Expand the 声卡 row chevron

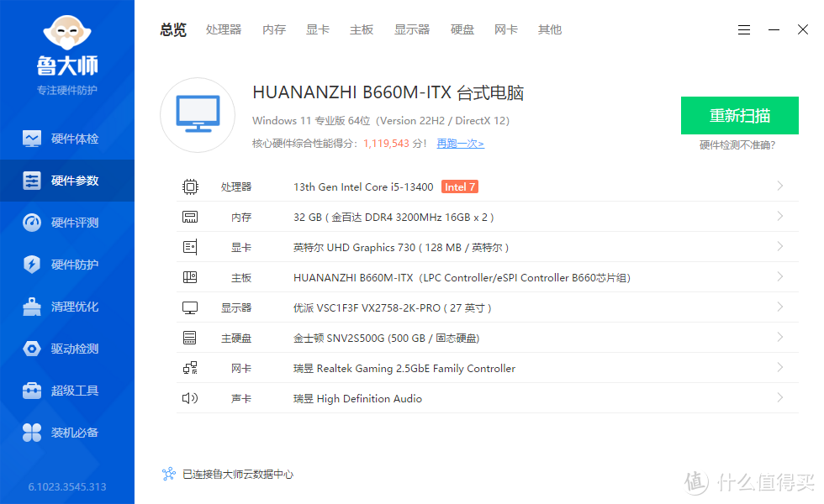pyautogui.click(x=780, y=397)
